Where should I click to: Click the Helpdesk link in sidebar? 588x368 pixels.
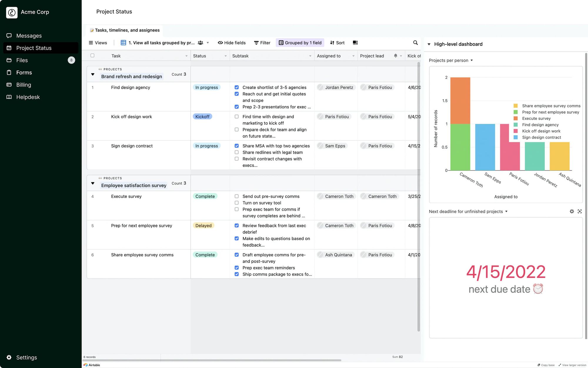[x=28, y=97]
